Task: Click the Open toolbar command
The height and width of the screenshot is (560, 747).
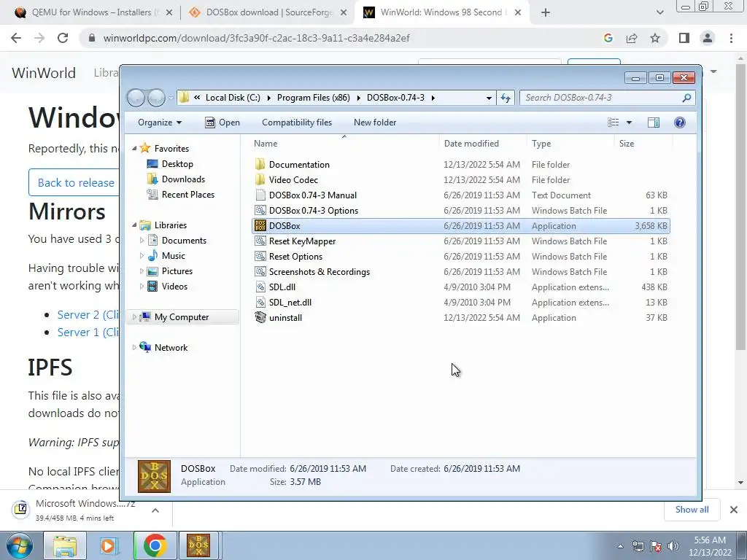Action: (222, 122)
